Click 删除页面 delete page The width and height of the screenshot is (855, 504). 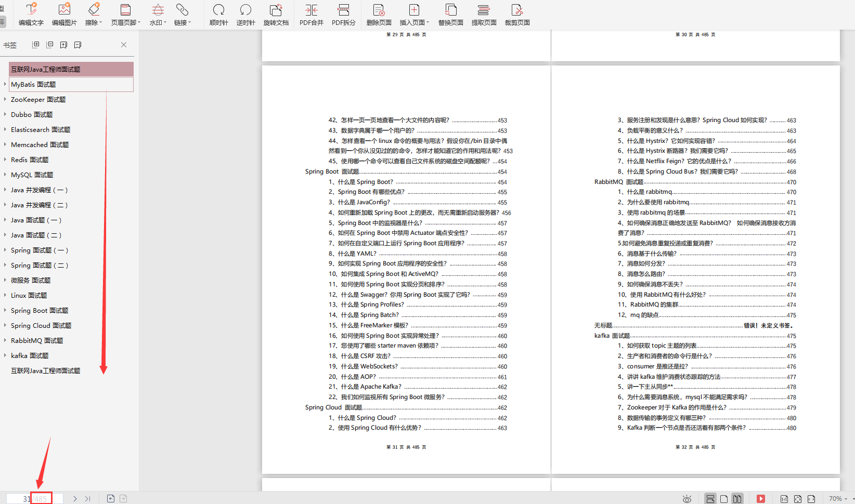coord(379,15)
